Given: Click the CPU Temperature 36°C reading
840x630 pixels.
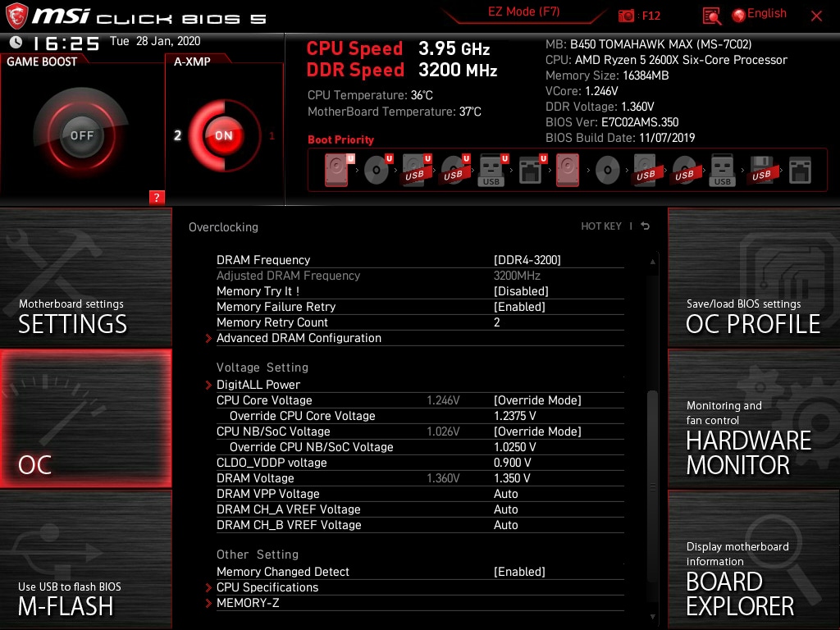Looking at the screenshot, I should (x=370, y=95).
